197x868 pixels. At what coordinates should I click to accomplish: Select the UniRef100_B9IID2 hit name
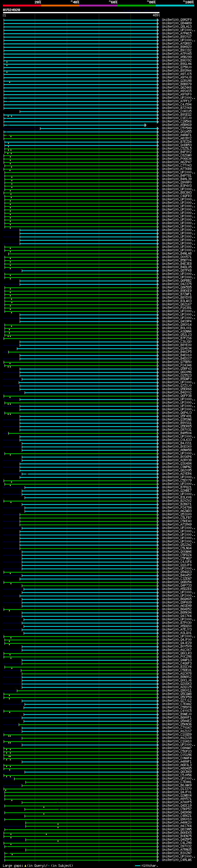pyautogui.click(x=177, y=50)
